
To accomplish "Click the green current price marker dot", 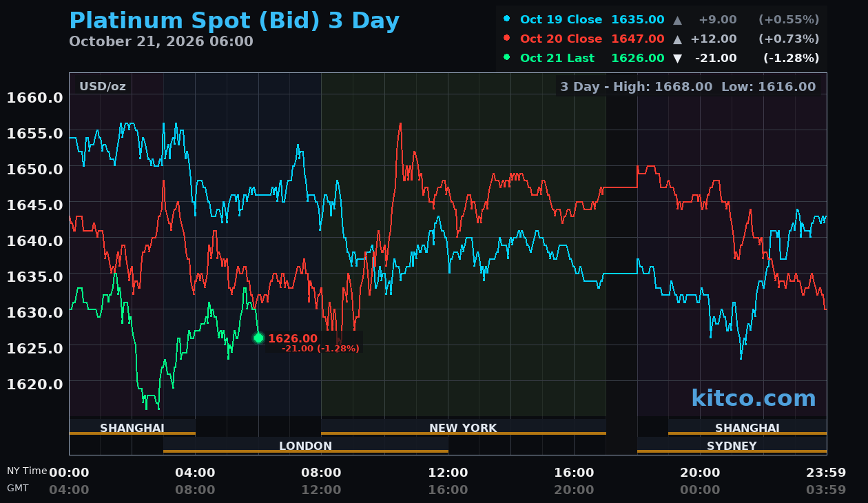I will pyautogui.click(x=258, y=338).
